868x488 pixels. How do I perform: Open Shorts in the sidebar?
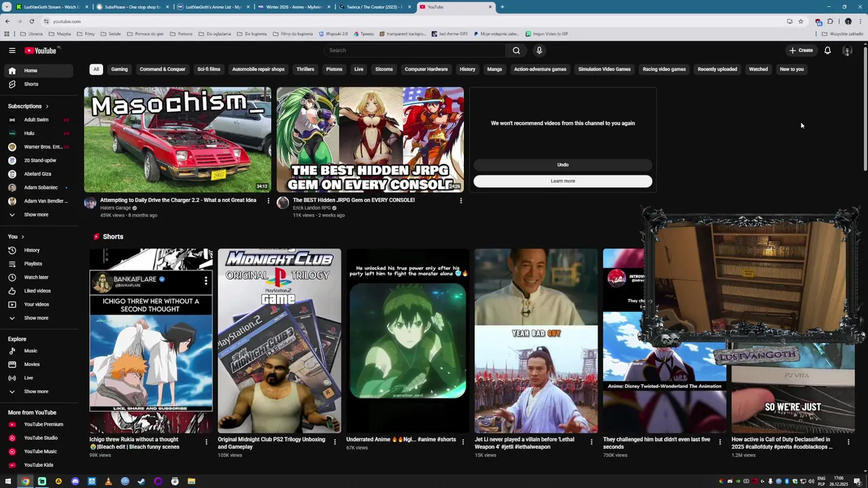(42, 84)
